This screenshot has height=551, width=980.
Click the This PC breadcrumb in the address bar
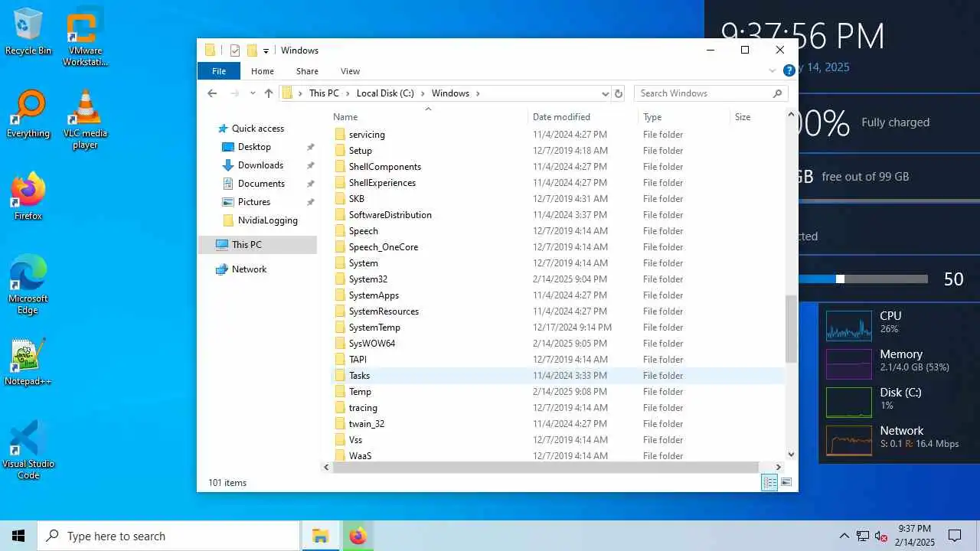(x=324, y=93)
